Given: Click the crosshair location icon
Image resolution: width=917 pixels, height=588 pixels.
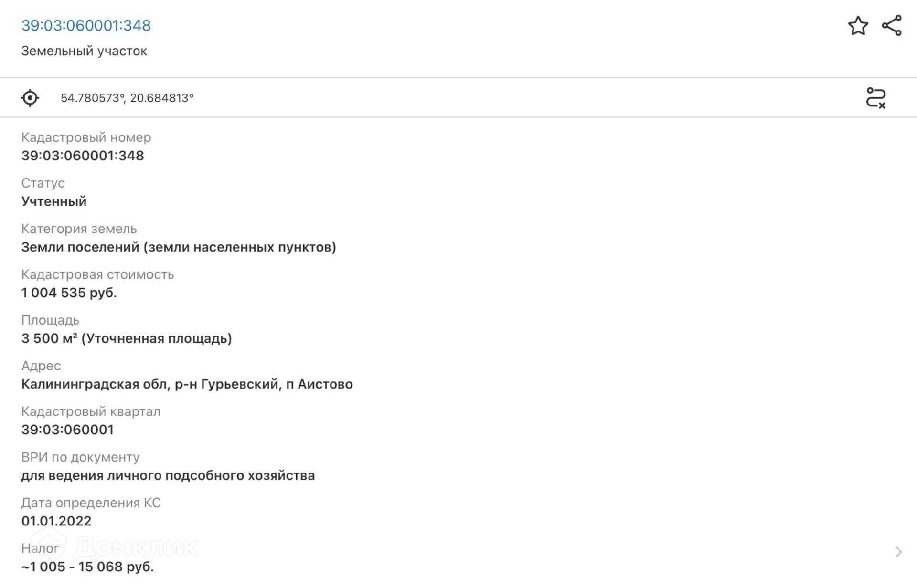Looking at the screenshot, I should pos(30,98).
